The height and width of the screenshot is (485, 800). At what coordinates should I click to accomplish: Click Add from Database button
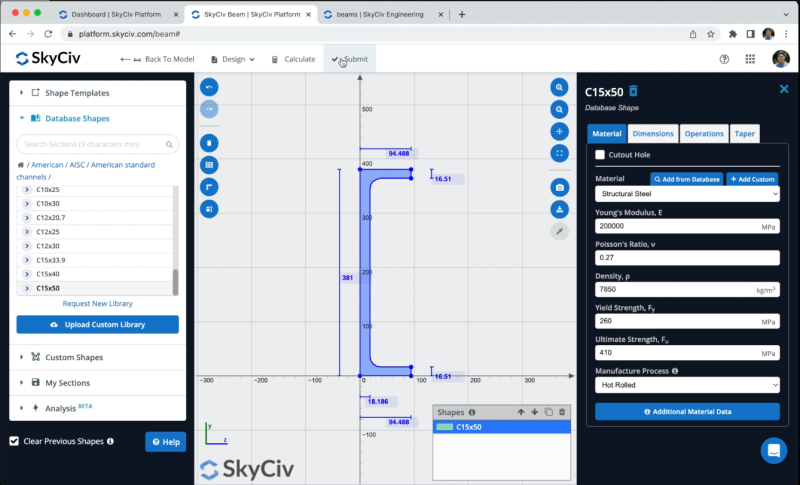[x=687, y=179]
